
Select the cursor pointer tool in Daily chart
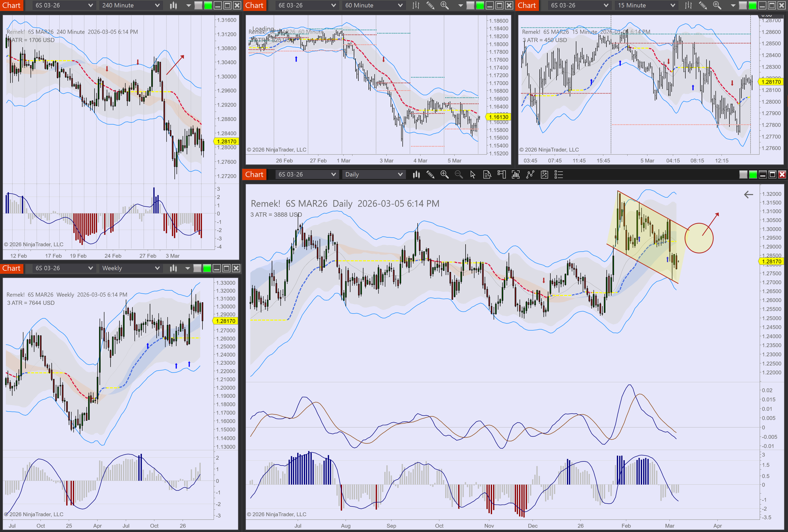tap(473, 175)
